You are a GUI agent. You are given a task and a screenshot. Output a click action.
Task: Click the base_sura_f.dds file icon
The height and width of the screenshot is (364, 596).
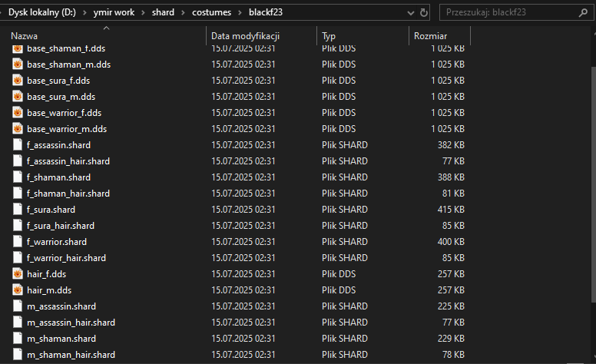18,81
